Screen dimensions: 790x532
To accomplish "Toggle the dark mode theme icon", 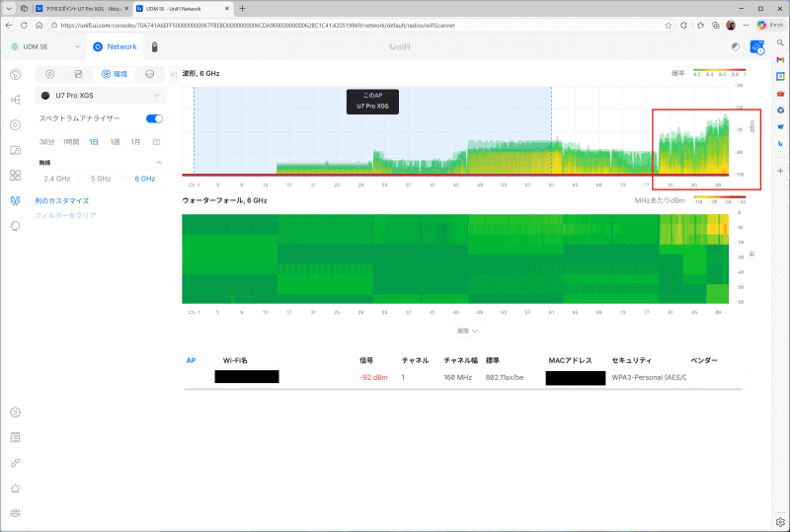I will pyautogui.click(x=736, y=46).
